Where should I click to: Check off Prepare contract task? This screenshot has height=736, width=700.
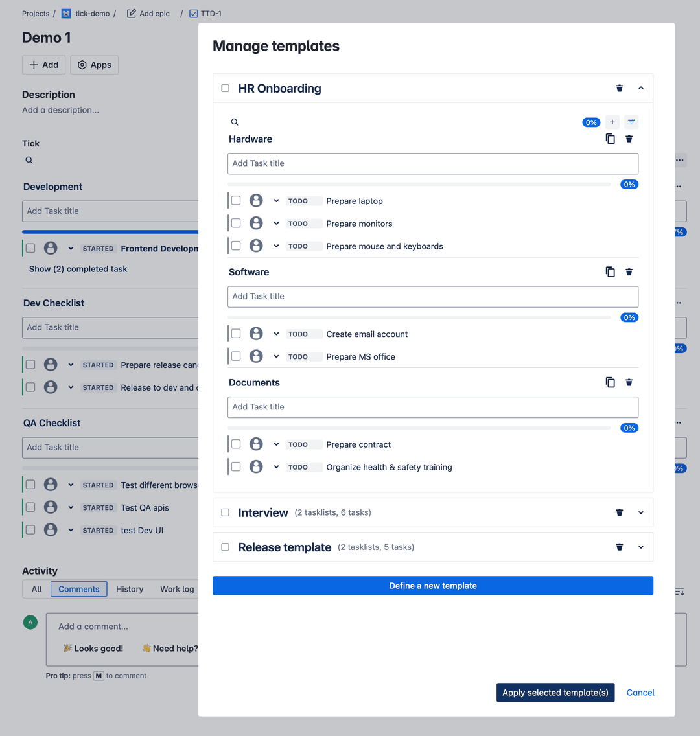pyautogui.click(x=236, y=444)
